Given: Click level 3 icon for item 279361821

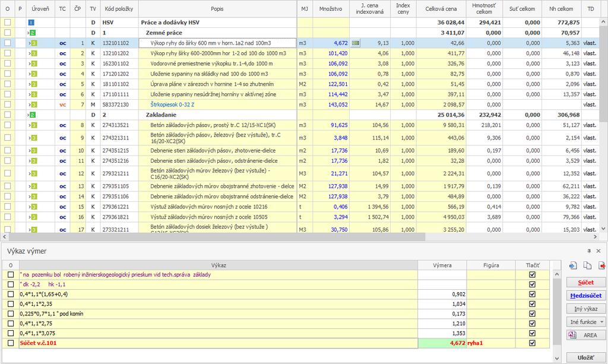Looking at the screenshot, I should pos(34,217).
